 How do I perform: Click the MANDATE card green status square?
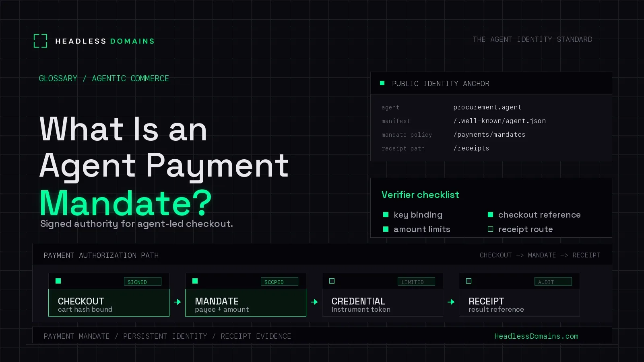tap(195, 281)
